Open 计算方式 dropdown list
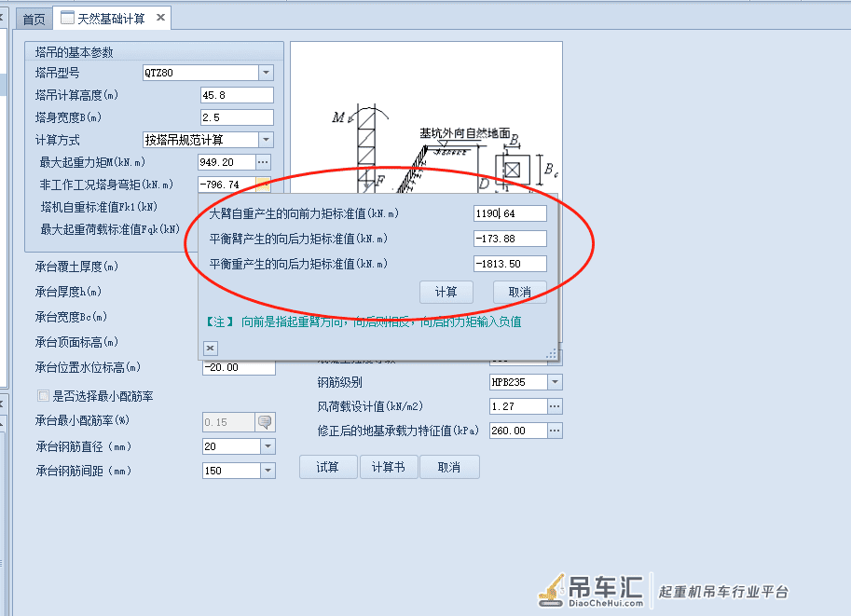Screen dimensions: 851x616 [266, 140]
